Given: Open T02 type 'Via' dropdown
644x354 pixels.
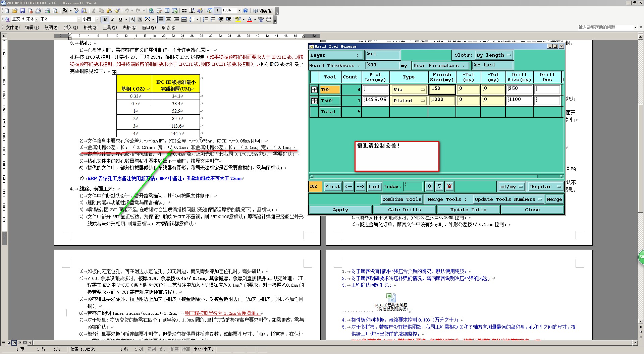Looking at the screenshot, I should [x=409, y=90].
